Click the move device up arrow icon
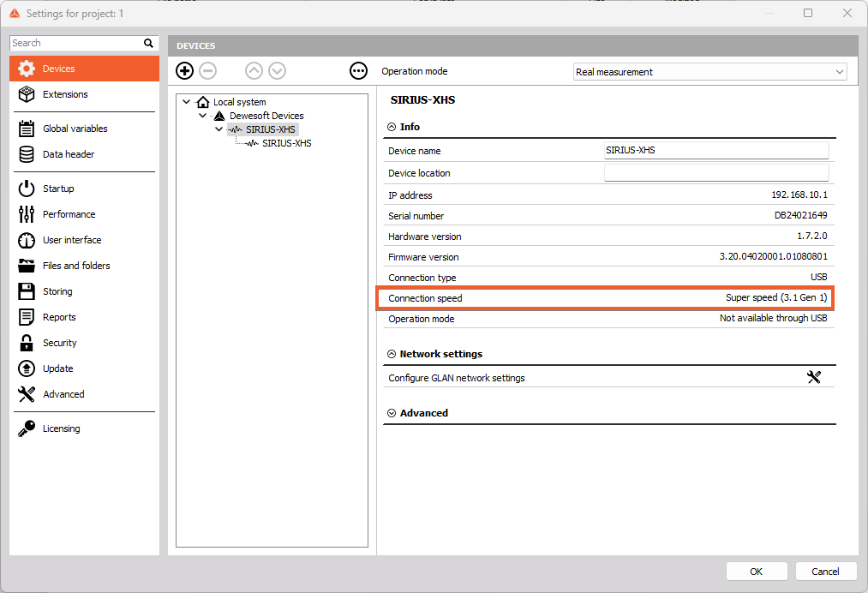Image resolution: width=868 pixels, height=593 pixels. (x=254, y=71)
